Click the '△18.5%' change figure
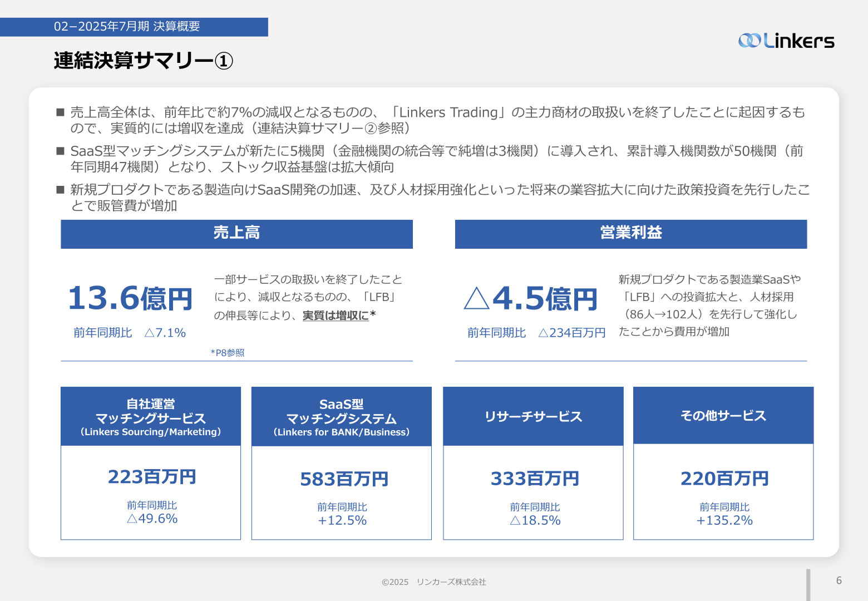 click(x=535, y=520)
